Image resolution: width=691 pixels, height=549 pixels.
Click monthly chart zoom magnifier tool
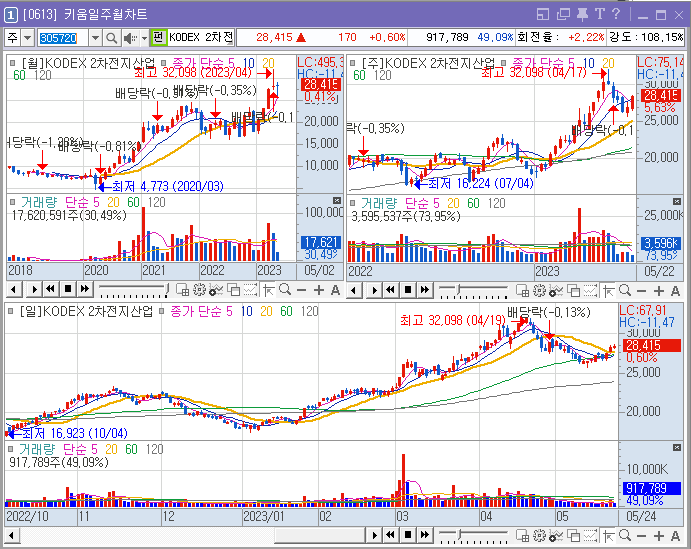pyautogui.click(x=285, y=289)
